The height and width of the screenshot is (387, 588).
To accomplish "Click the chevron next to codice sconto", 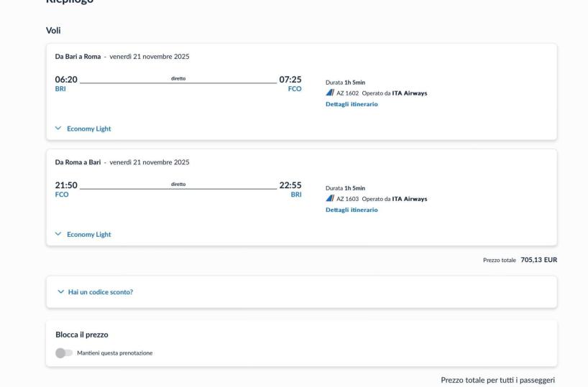I will [59, 292].
